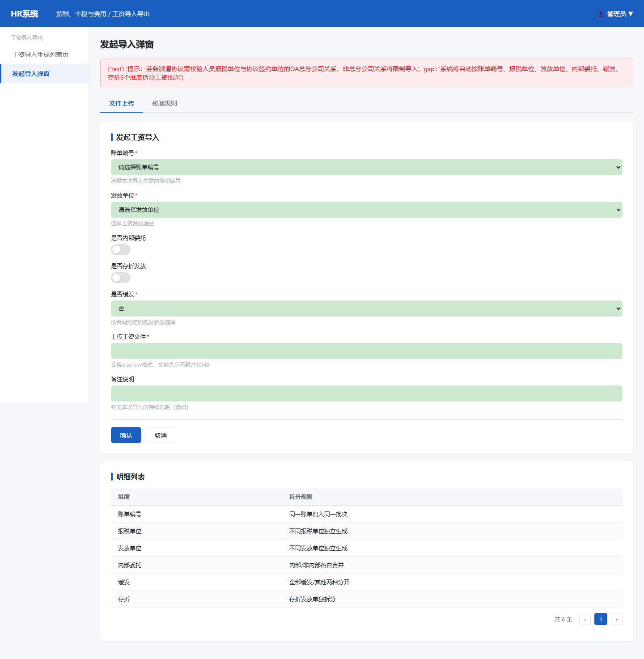Open the 管理员 dropdown arrow

631,14
